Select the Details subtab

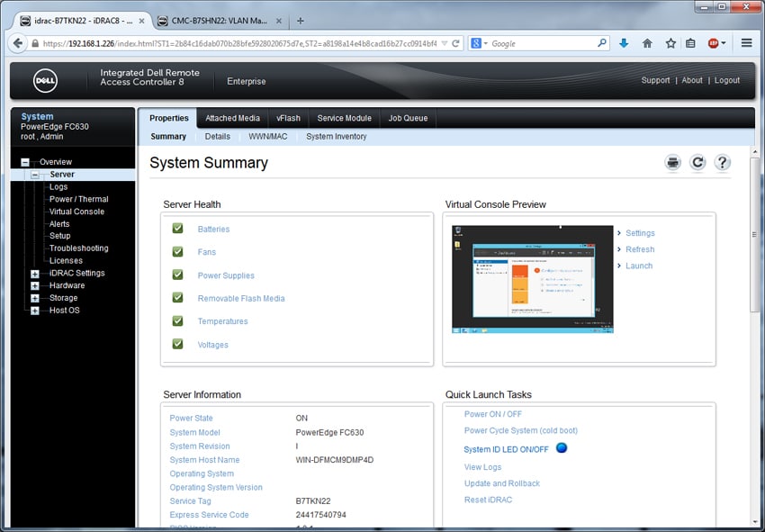coord(218,137)
